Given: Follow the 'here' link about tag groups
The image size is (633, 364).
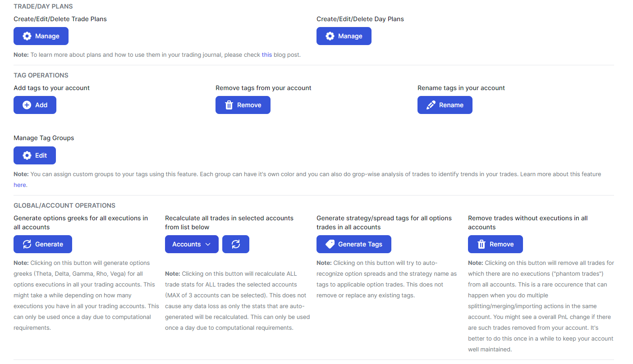Looking at the screenshot, I should coord(20,185).
